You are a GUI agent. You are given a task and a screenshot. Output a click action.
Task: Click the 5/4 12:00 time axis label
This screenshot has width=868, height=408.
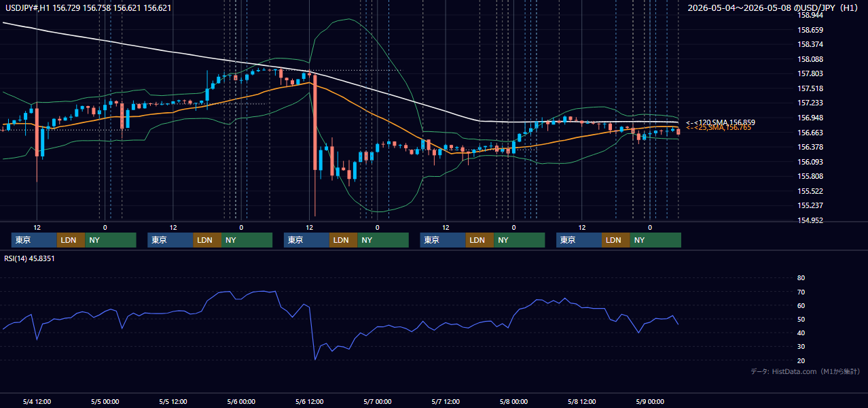37,401
